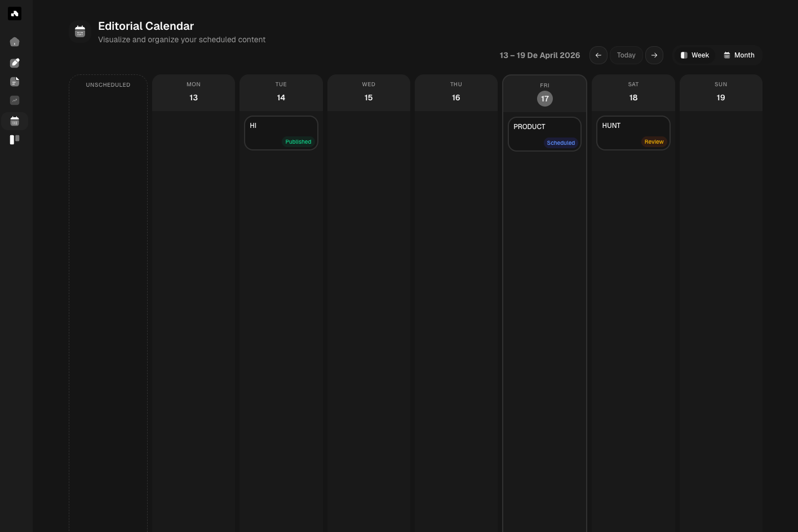Open the HUNT post card
Screen dimensions: 798x532
[633, 133]
